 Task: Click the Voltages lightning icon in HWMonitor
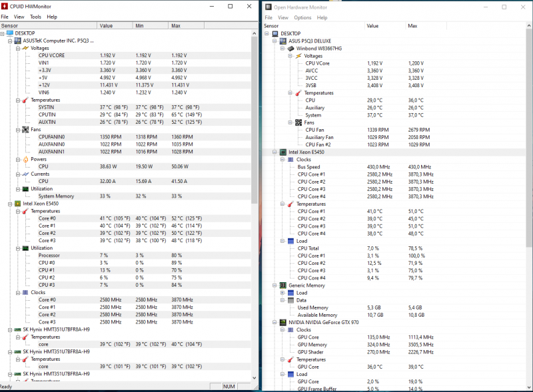pyautogui.click(x=25, y=48)
